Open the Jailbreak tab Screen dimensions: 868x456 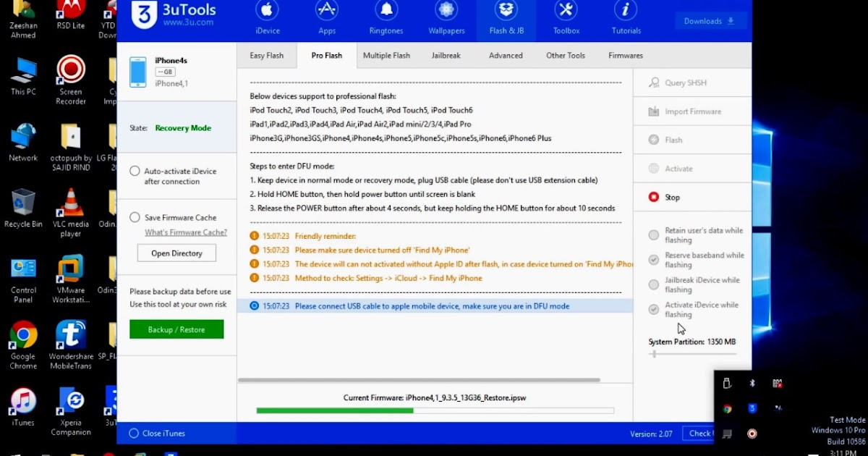pyautogui.click(x=446, y=56)
